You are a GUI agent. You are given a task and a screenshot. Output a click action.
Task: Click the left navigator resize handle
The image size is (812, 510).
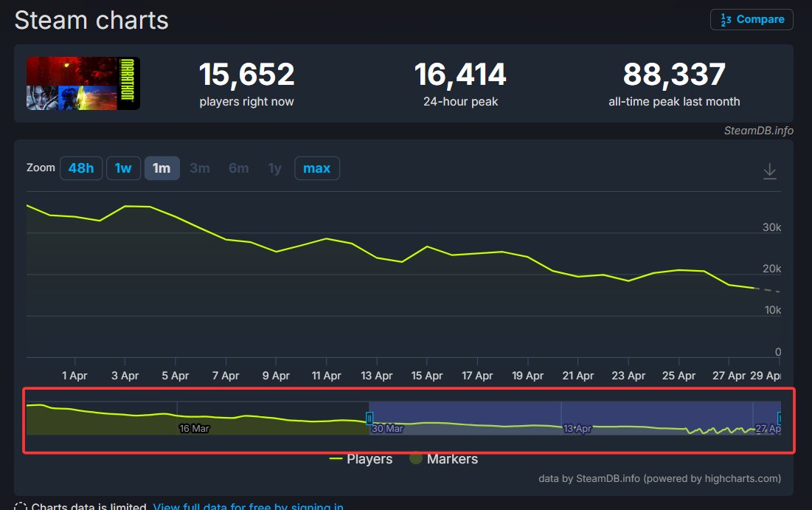click(x=369, y=418)
